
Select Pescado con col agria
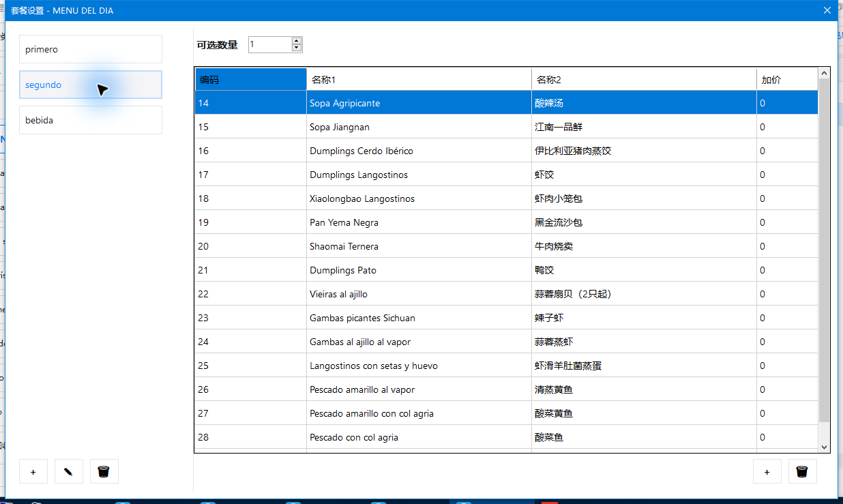[506, 437]
